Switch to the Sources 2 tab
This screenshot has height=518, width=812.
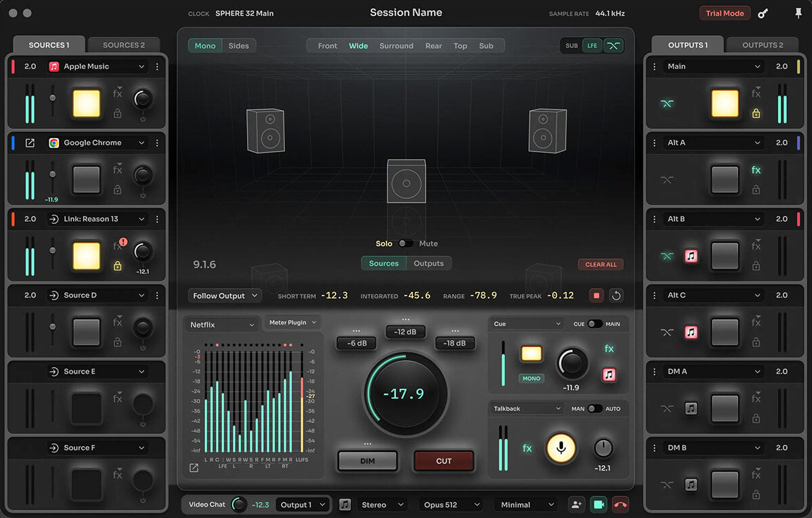pyautogui.click(x=124, y=44)
